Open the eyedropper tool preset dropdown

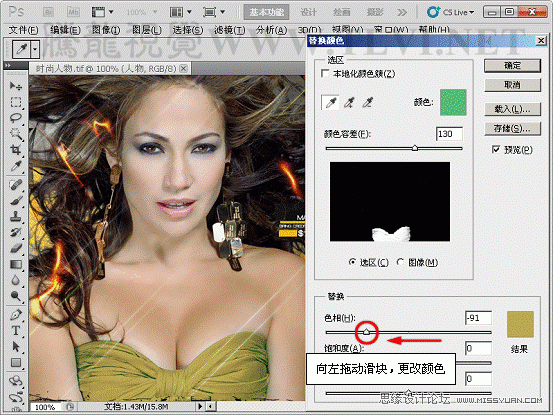coord(35,49)
